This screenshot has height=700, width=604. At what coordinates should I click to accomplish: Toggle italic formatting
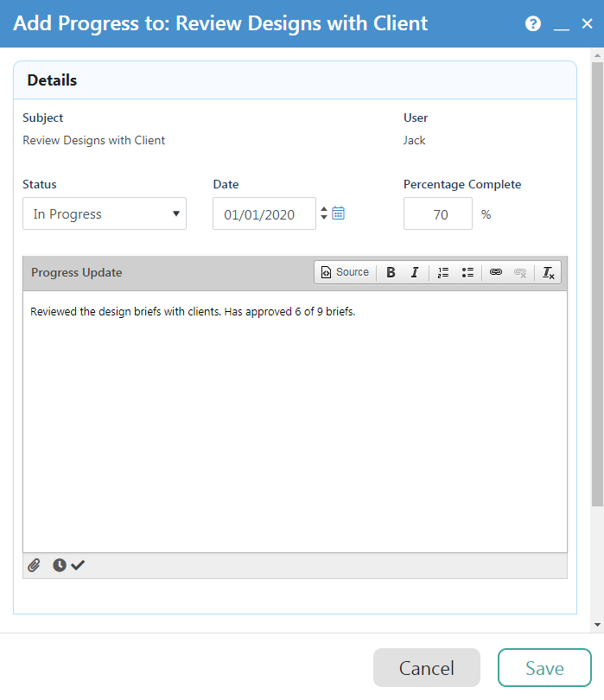click(415, 272)
